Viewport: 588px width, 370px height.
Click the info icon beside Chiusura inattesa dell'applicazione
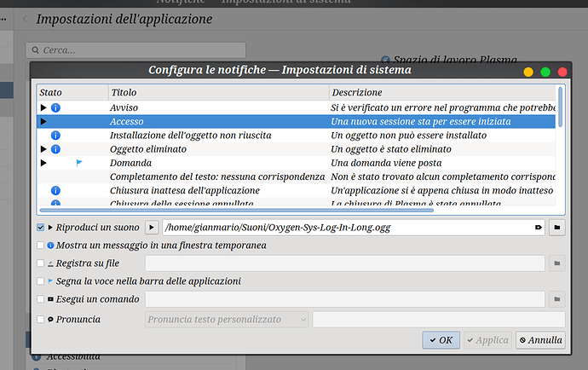55,191
